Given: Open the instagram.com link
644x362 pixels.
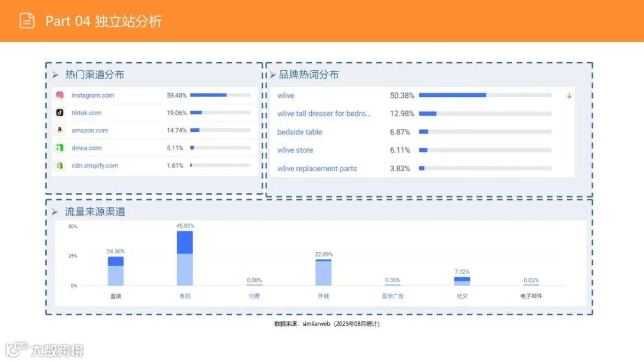Looking at the screenshot, I should (x=93, y=95).
